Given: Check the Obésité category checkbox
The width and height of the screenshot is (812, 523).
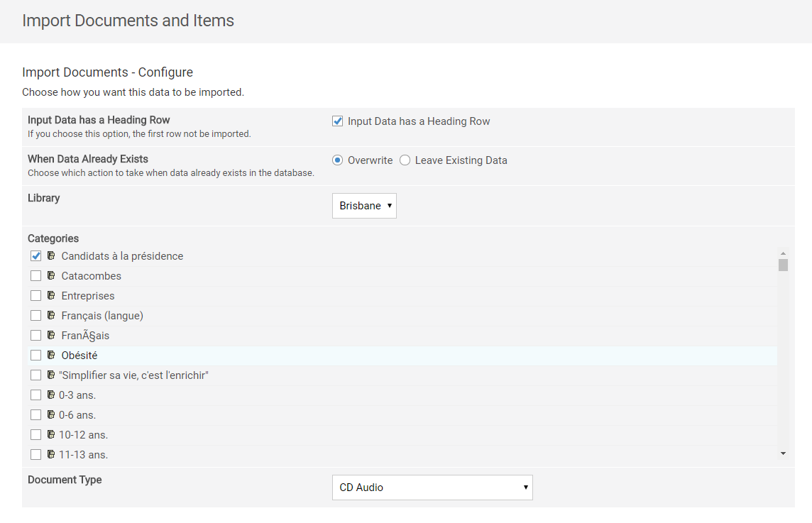Looking at the screenshot, I should tap(36, 356).
